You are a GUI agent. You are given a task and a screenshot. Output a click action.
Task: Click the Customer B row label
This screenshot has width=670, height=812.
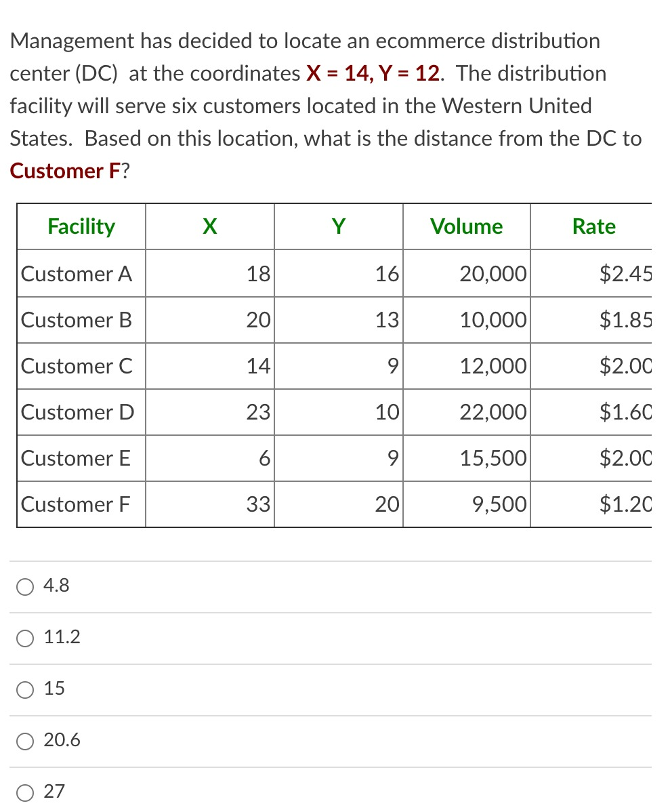pos(77,319)
